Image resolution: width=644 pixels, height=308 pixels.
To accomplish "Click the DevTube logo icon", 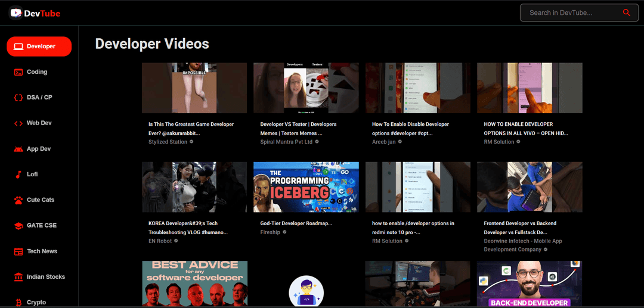I will 16,13.
